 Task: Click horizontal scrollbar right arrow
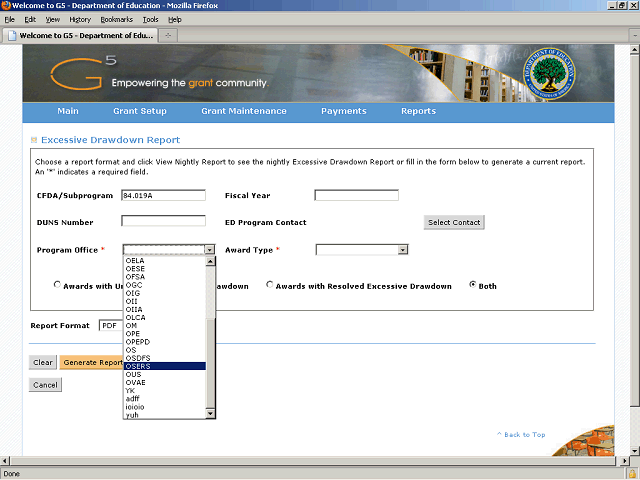[624, 461]
